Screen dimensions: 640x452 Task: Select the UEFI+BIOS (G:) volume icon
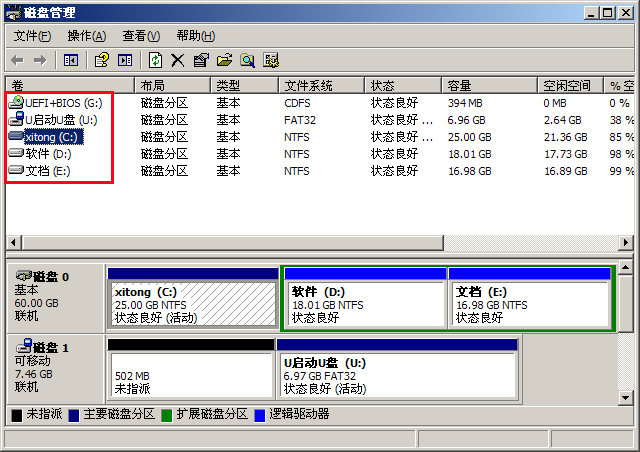[x=16, y=102]
